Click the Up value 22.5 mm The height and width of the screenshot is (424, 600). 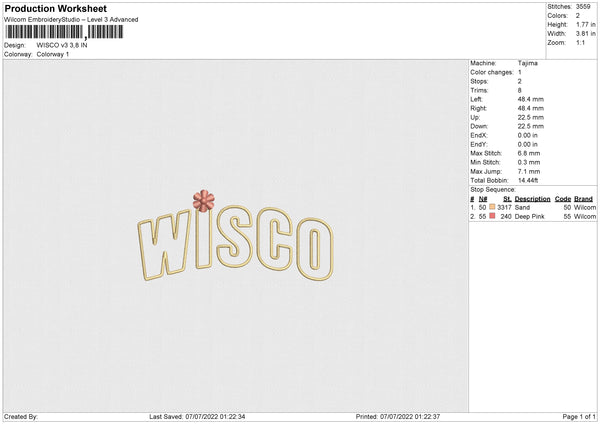click(x=531, y=117)
